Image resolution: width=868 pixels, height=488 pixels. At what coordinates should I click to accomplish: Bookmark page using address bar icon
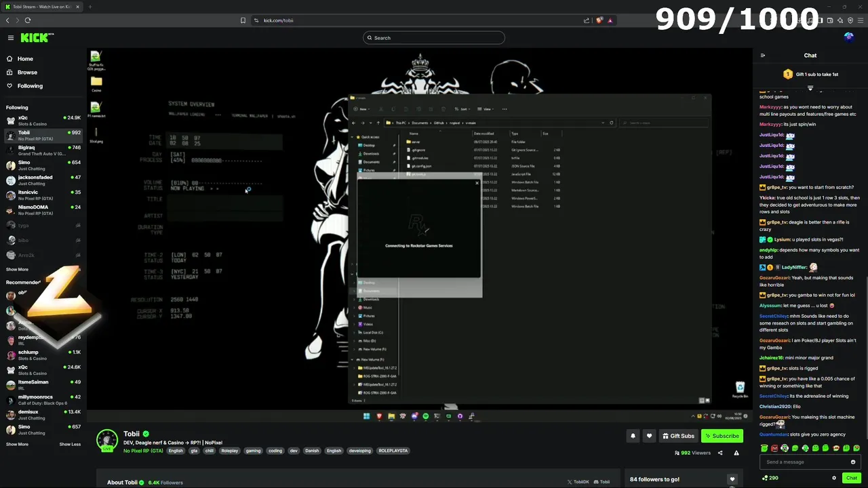pos(243,20)
